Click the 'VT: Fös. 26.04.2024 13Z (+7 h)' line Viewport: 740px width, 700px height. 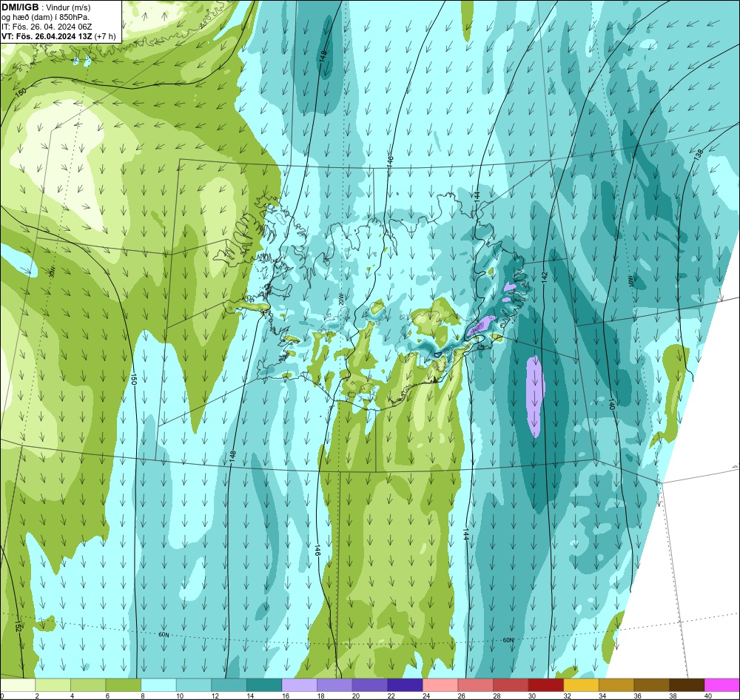(58, 36)
